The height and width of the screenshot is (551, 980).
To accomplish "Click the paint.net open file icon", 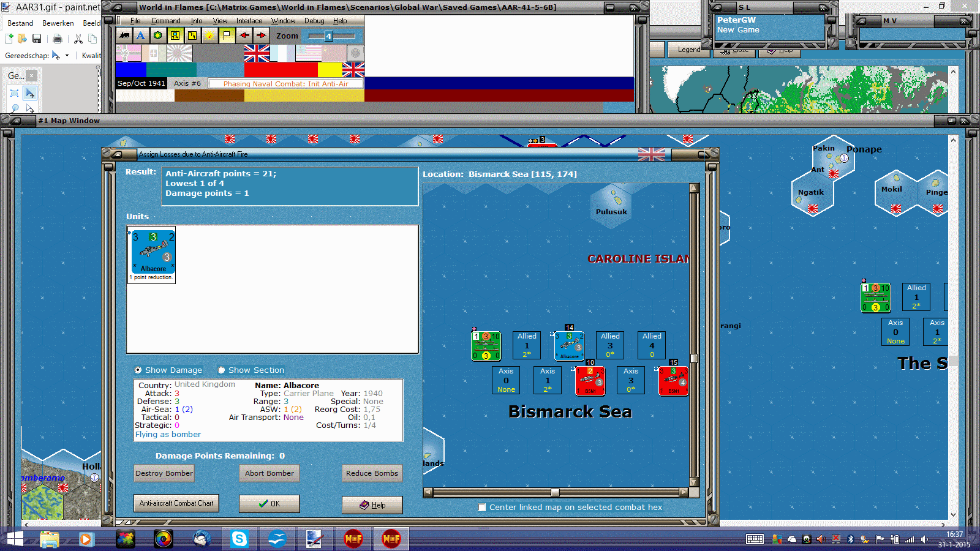I will [23, 39].
